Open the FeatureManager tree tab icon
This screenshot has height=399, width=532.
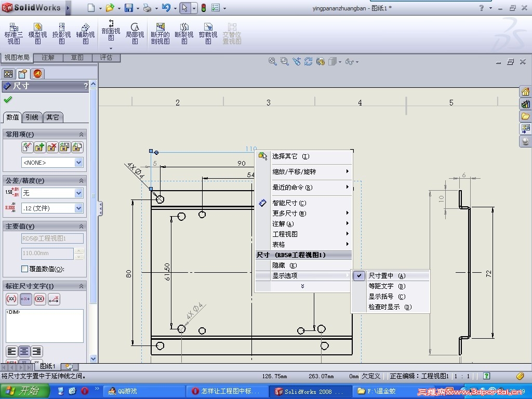[8, 74]
